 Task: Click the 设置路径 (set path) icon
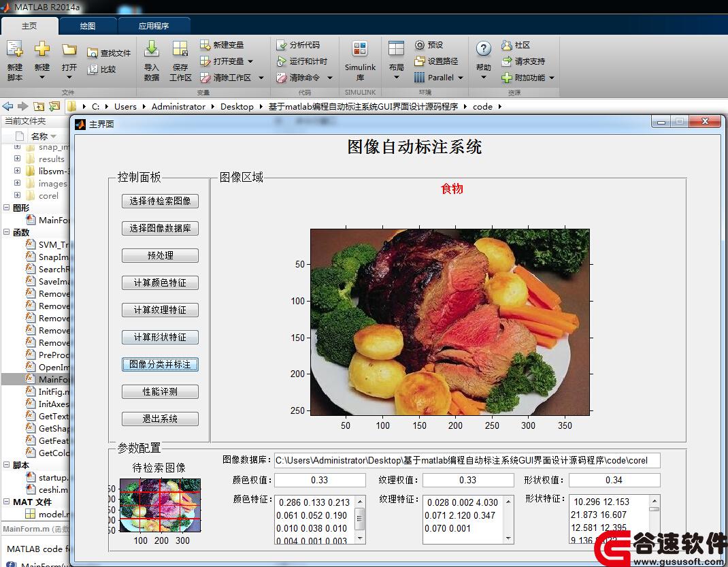click(419, 61)
